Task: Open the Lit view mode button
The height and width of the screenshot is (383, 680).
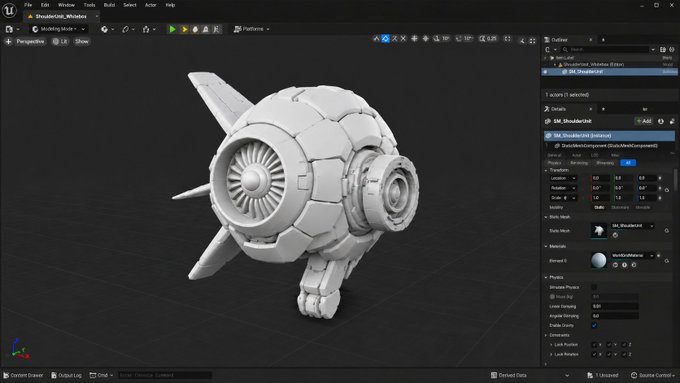Action: tap(60, 42)
